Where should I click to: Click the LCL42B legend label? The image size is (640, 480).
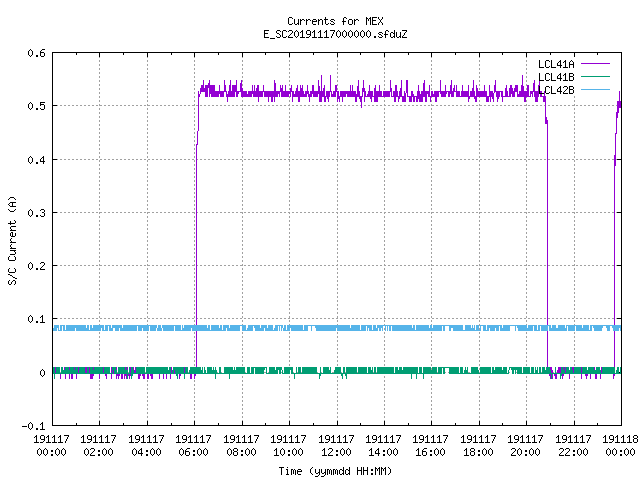click(556, 90)
